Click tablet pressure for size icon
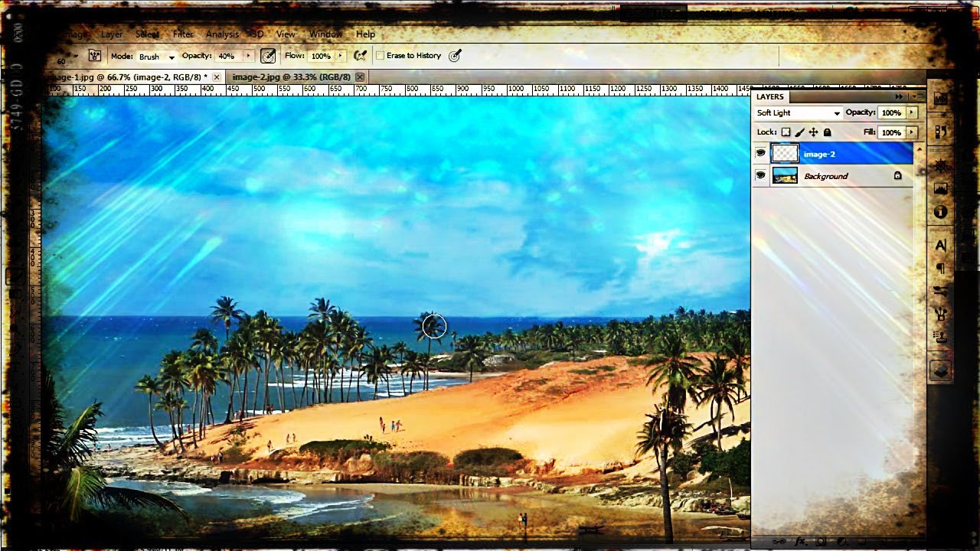 pyautogui.click(x=455, y=56)
